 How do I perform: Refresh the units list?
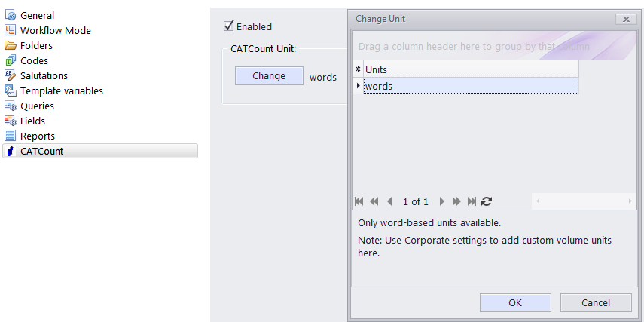487,201
